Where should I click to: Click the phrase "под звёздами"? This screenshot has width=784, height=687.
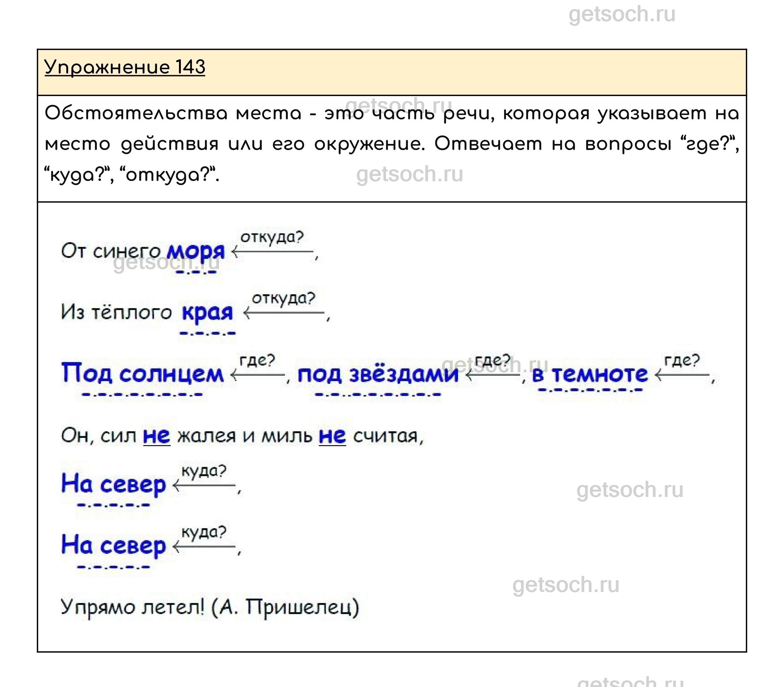click(x=377, y=374)
